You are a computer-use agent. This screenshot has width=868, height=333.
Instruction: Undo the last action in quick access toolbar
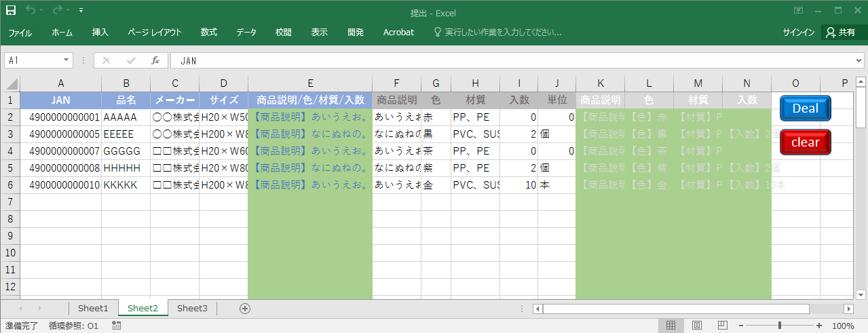coord(30,10)
